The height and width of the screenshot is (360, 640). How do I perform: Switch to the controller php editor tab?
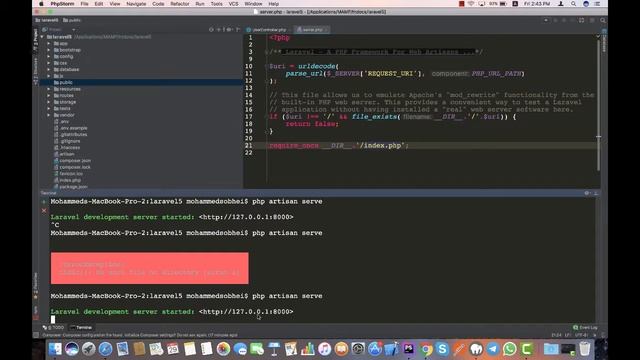[x=269, y=29]
